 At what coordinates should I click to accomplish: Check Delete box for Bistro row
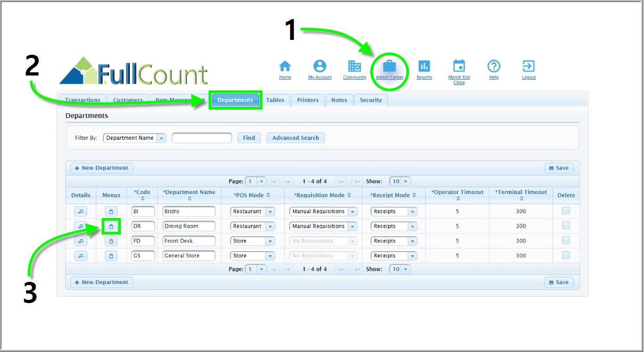tap(566, 211)
